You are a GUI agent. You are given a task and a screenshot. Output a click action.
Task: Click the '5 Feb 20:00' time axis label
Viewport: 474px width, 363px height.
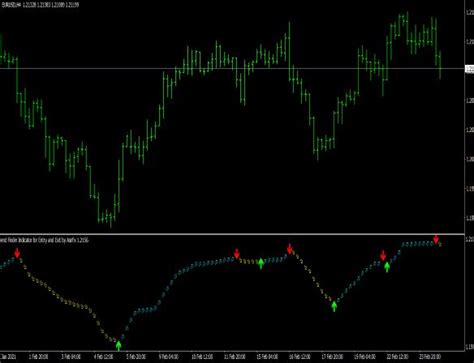(136, 357)
